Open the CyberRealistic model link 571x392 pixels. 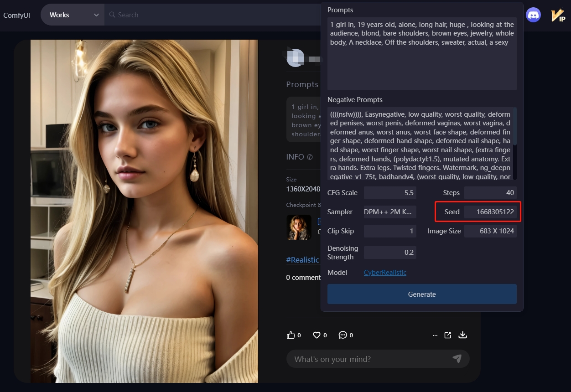pos(385,273)
